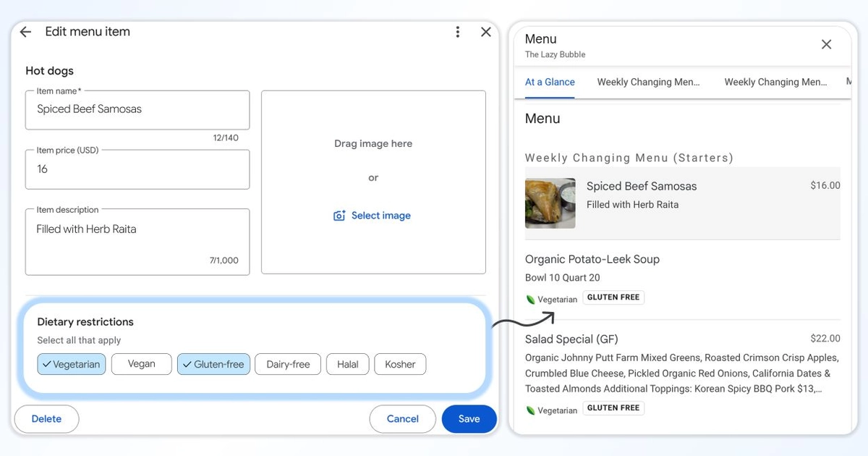Image resolution: width=868 pixels, height=456 pixels.
Task: Select the Kosher dietary chip
Action: [x=400, y=364]
